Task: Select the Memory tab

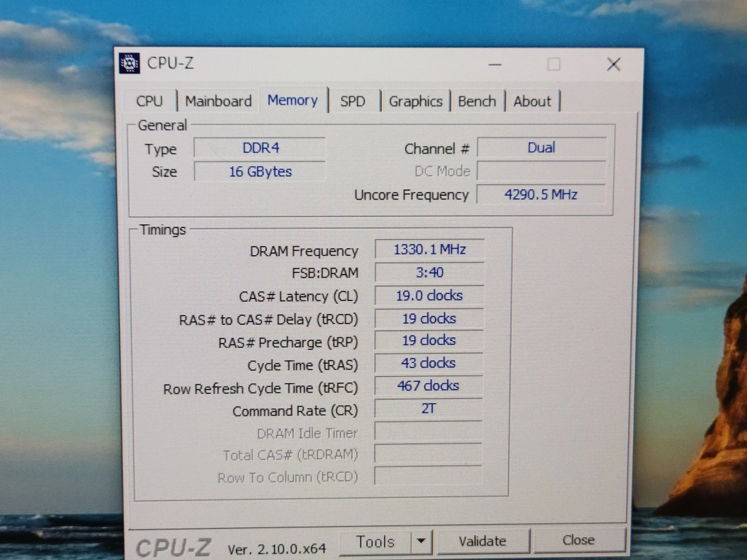Action: pyautogui.click(x=293, y=101)
